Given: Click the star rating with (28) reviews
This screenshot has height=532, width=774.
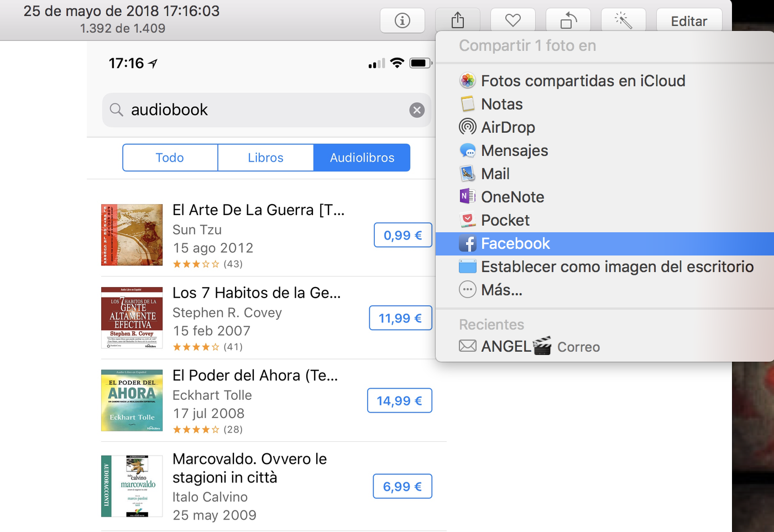Looking at the screenshot, I should point(208,429).
